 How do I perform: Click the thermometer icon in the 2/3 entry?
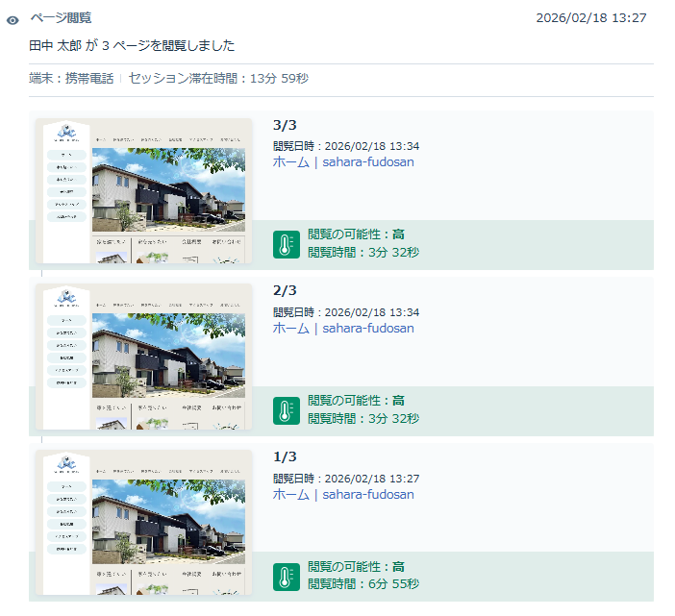coord(287,410)
